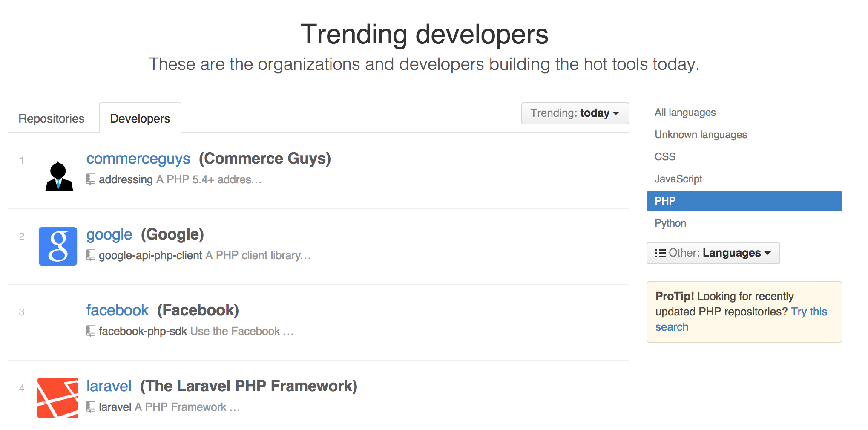Open the commerceguys profile link
Image resolution: width=868 pixels, height=430 pixels.
tap(138, 159)
